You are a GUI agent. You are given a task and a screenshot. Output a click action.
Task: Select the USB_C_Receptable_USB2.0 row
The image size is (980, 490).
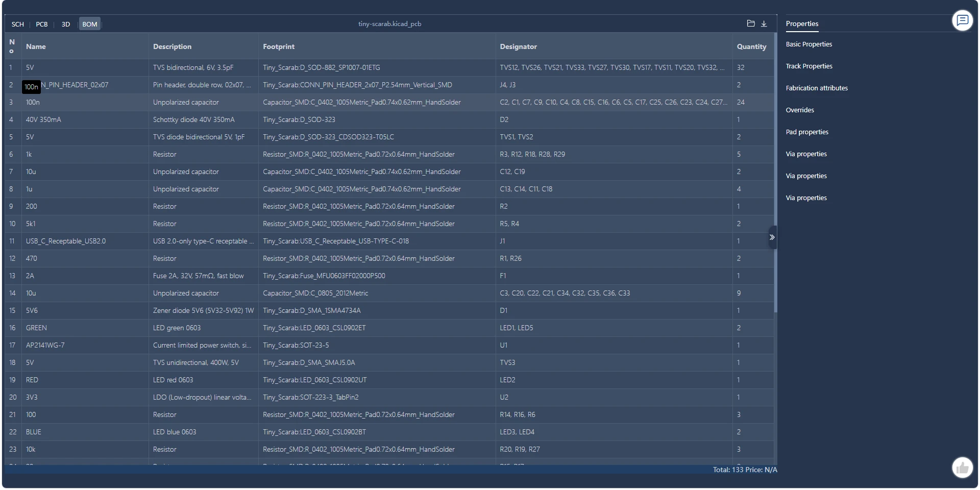(x=66, y=241)
